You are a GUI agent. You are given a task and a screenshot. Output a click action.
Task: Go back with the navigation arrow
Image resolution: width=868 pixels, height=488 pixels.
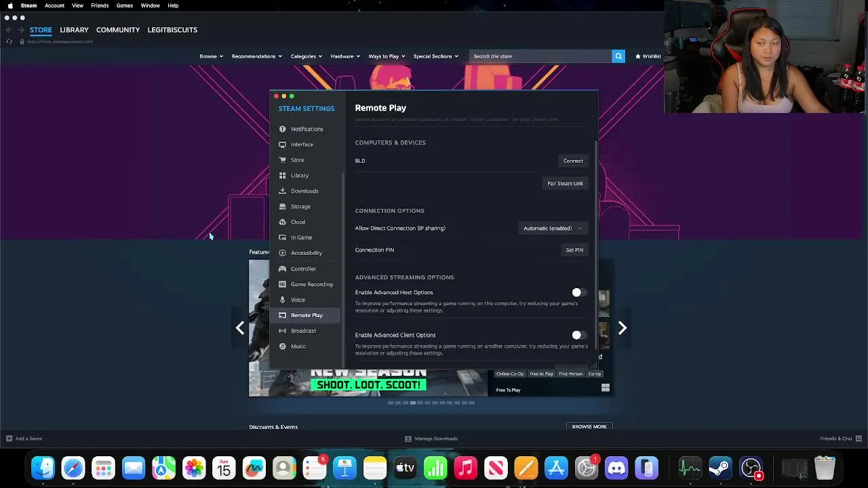pos(8,30)
